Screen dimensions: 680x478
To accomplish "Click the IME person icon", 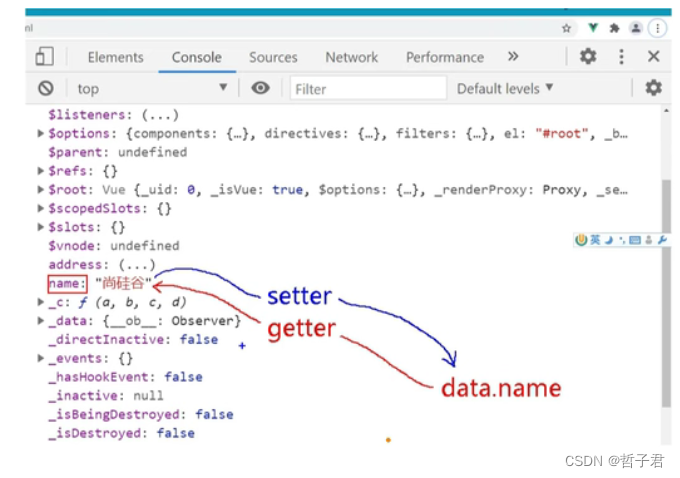I will 649,240.
